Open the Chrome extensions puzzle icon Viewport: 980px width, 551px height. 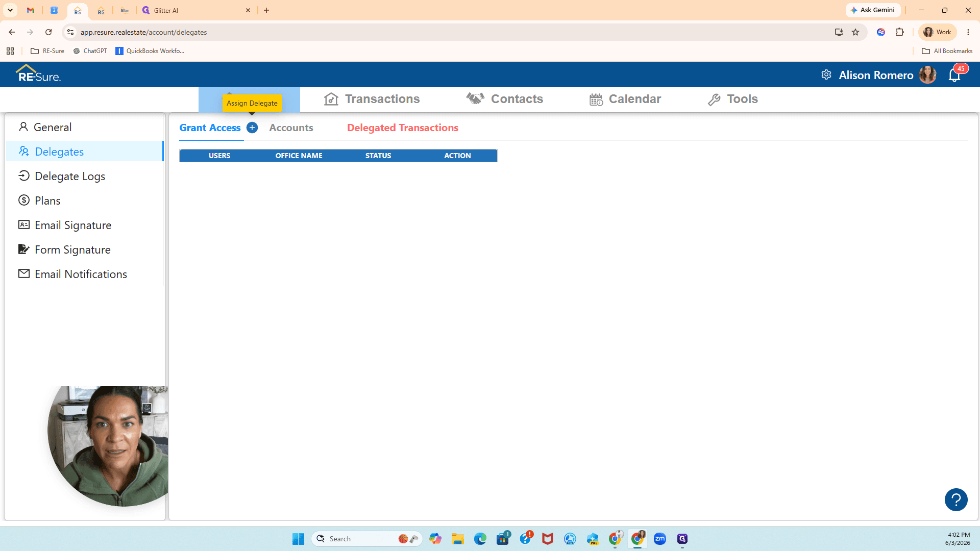tap(900, 32)
